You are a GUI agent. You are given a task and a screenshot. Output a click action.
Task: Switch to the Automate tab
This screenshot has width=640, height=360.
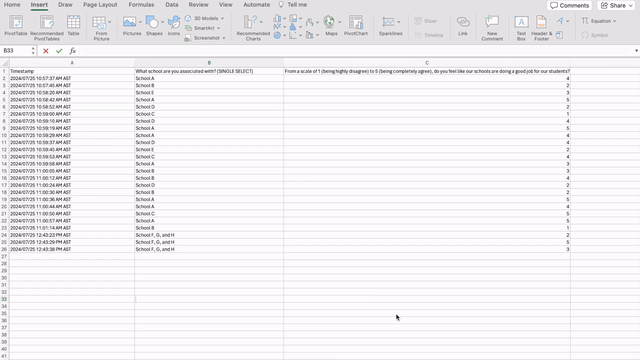tap(256, 5)
